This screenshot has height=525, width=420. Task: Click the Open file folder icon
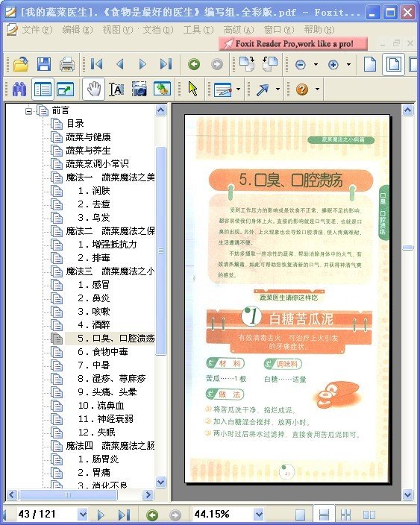[21, 64]
